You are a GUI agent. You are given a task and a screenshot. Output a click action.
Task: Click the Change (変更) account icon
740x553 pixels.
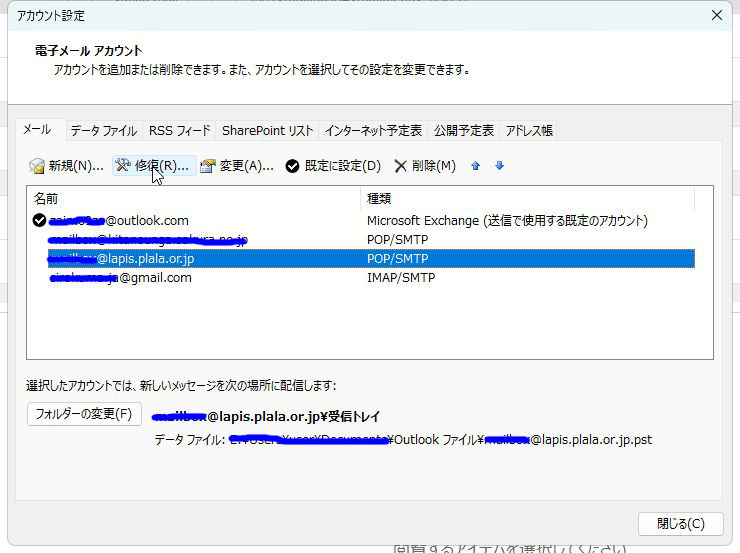tap(208, 166)
